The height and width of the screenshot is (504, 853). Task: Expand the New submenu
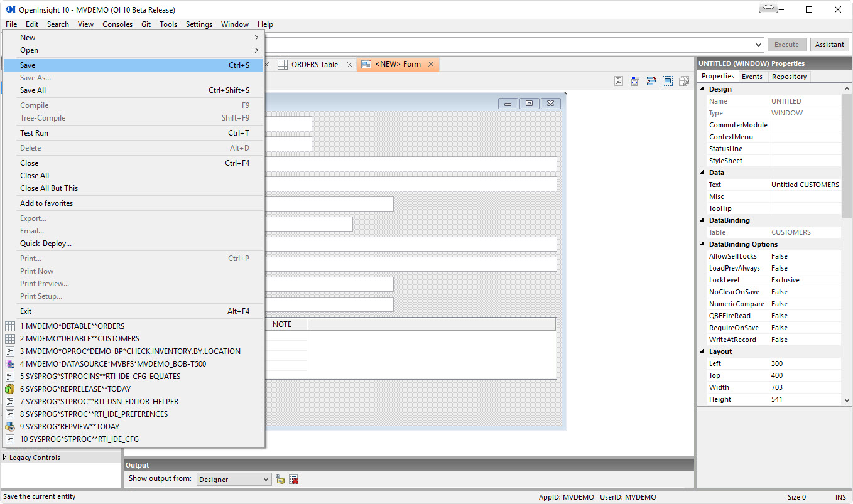coord(133,38)
